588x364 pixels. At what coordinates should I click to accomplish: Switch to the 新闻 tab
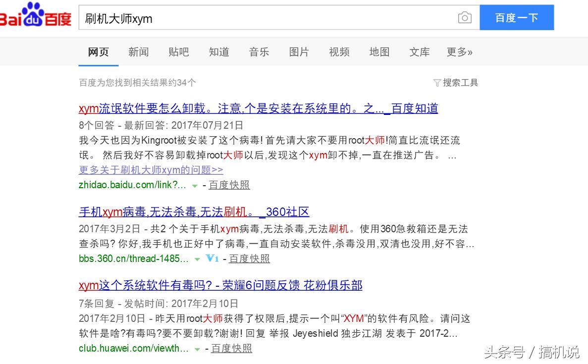pos(138,52)
